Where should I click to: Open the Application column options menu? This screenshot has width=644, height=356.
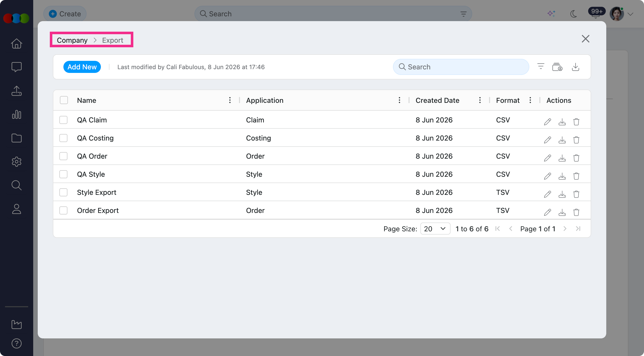click(399, 100)
